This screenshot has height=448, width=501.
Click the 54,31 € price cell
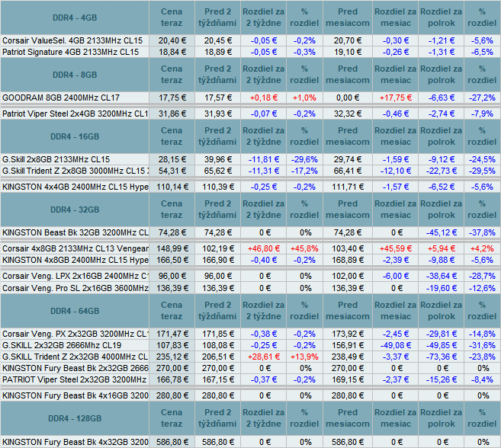coord(172,171)
